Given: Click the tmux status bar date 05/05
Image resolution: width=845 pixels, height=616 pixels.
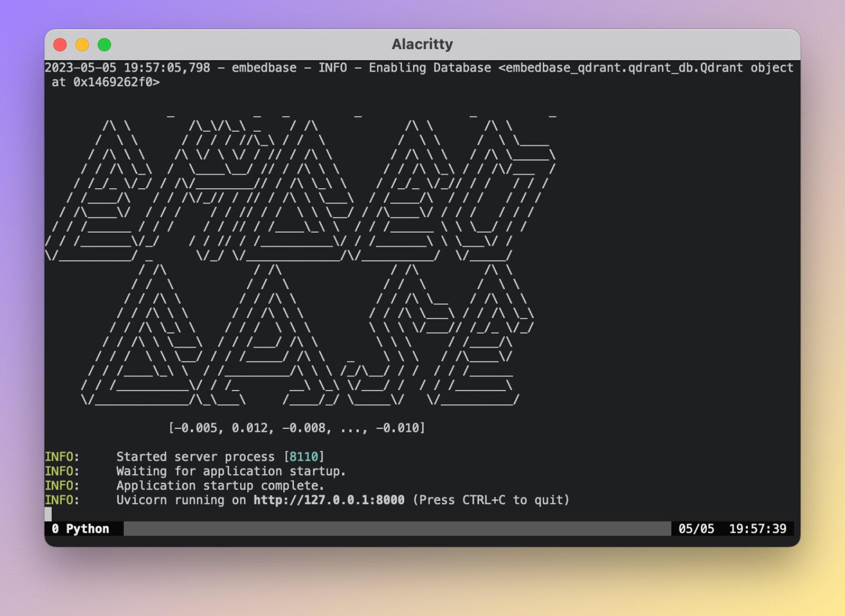Looking at the screenshot, I should (x=696, y=529).
